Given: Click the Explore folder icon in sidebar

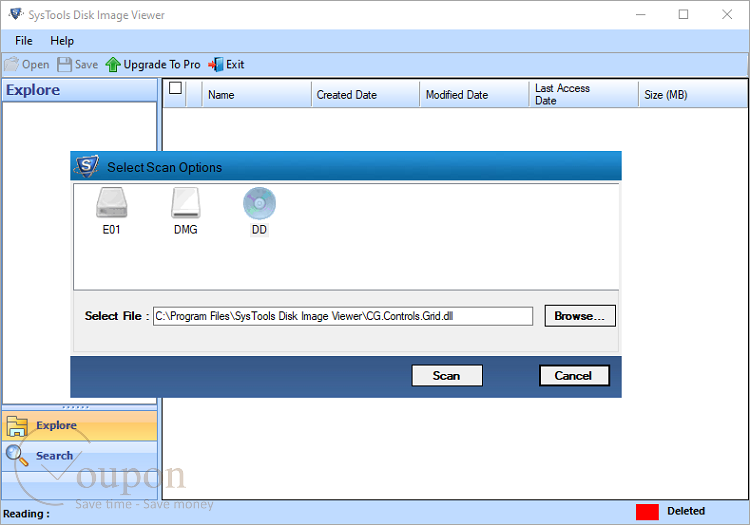Looking at the screenshot, I should pos(17,426).
